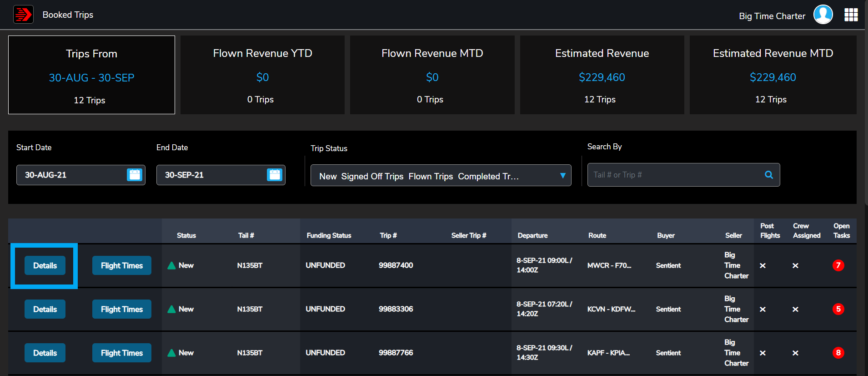Open Flight Times for trip 99883306

point(122,309)
